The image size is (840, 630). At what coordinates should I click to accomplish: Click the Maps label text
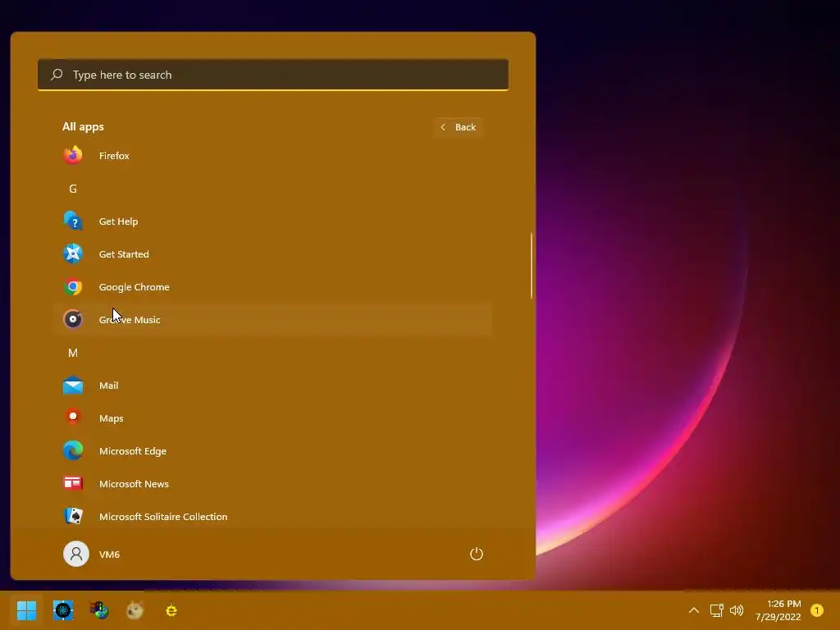pos(112,418)
